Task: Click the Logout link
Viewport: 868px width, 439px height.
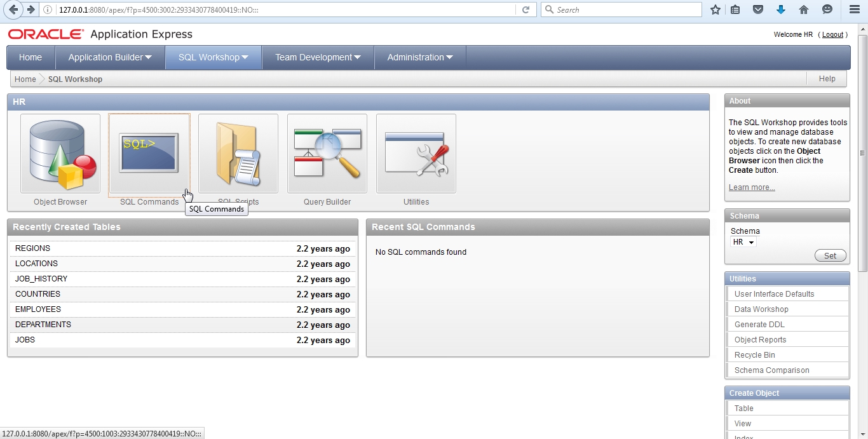Action: tap(832, 34)
